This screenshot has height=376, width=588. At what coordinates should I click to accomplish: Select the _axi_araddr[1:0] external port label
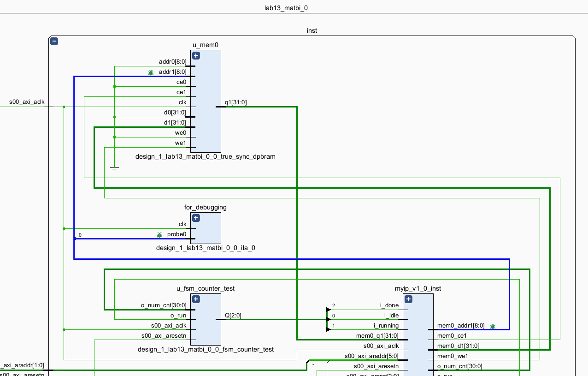[x=22, y=365]
